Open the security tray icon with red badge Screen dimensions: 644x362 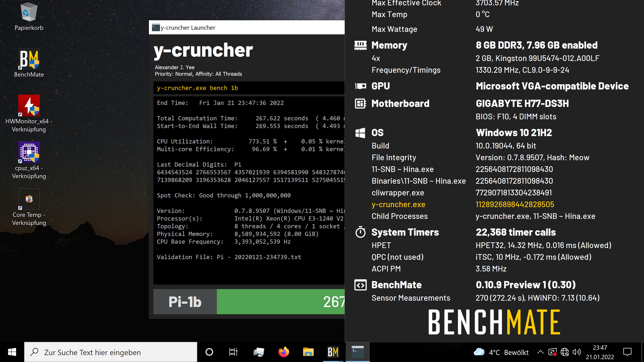552,352
